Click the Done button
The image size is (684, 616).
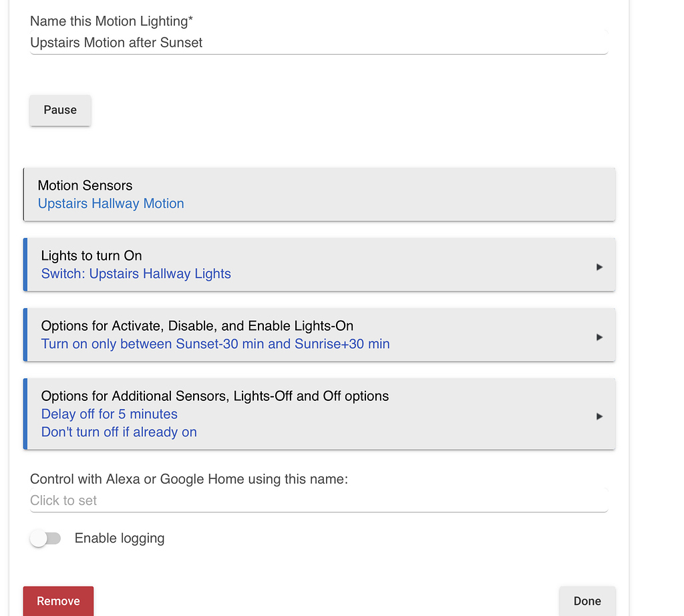(x=587, y=601)
